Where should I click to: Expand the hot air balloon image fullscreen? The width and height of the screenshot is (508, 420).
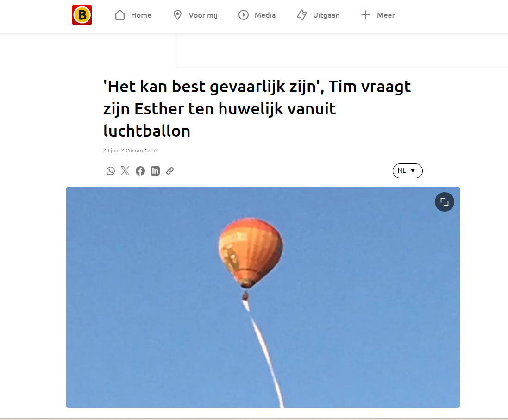(x=445, y=202)
